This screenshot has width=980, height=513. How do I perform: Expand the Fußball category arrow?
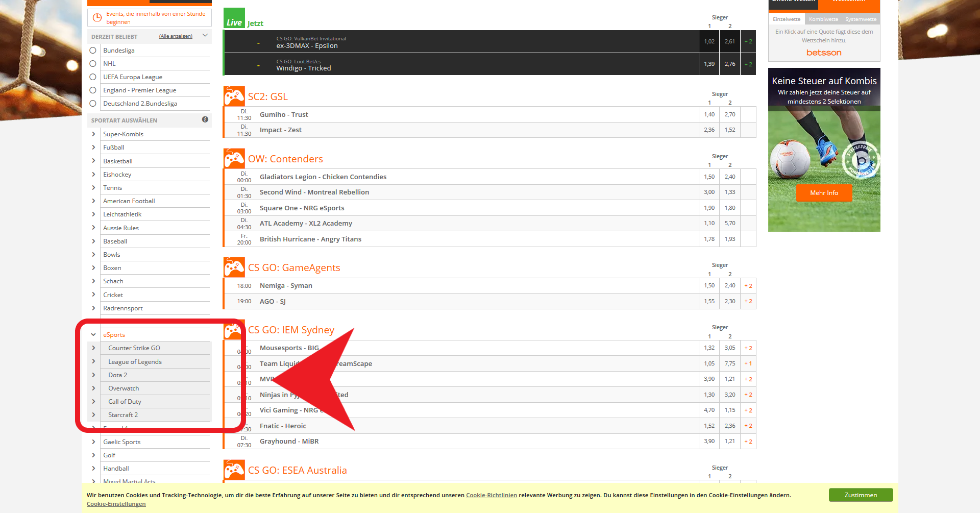pos(93,148)
